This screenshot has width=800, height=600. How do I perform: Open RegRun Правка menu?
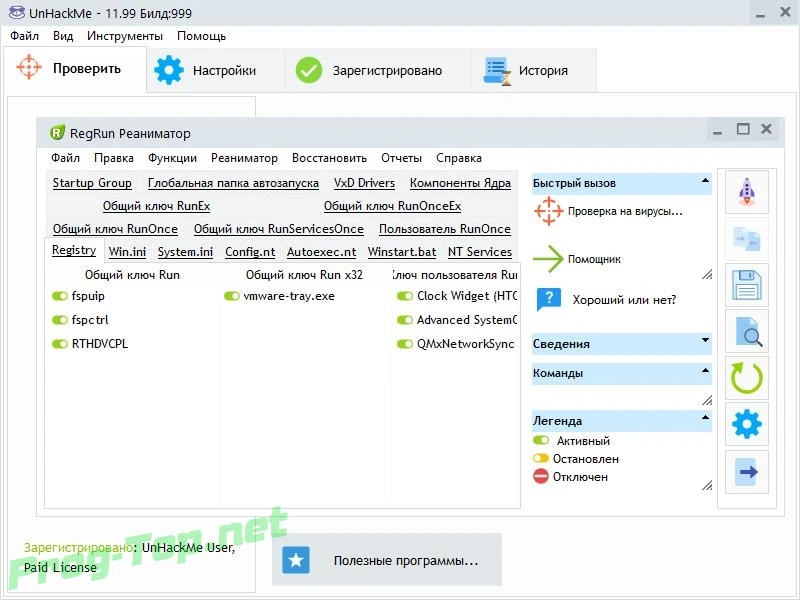point(114,158)
